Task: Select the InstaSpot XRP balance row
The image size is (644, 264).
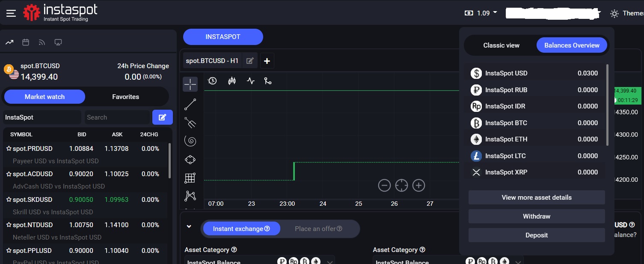Action: point(534,172)
